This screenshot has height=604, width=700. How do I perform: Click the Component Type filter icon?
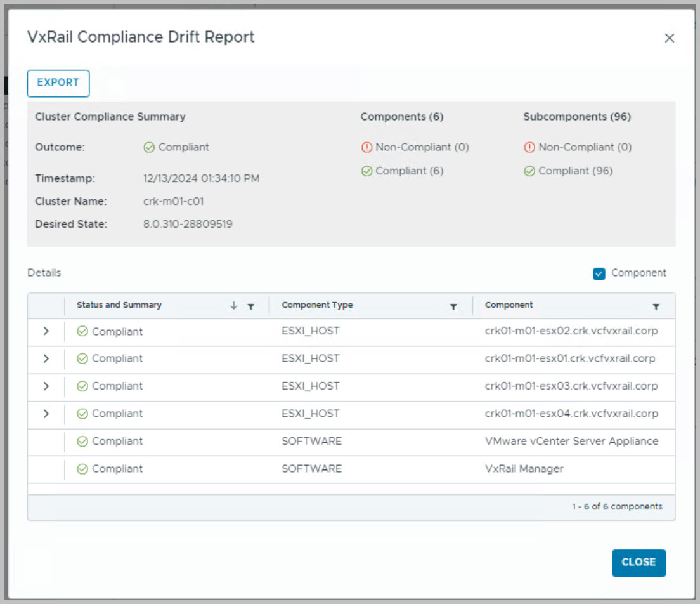(453, 306)
